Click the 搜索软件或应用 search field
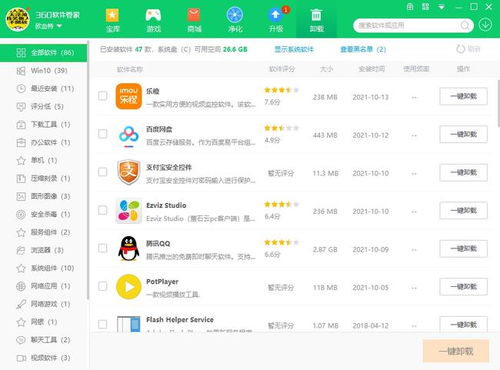 pos(408,25)
